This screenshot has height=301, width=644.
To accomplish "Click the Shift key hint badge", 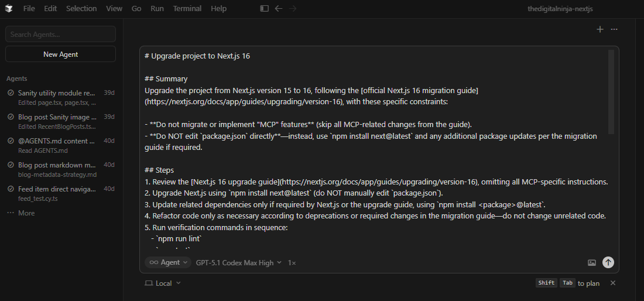I will (546, 282).
